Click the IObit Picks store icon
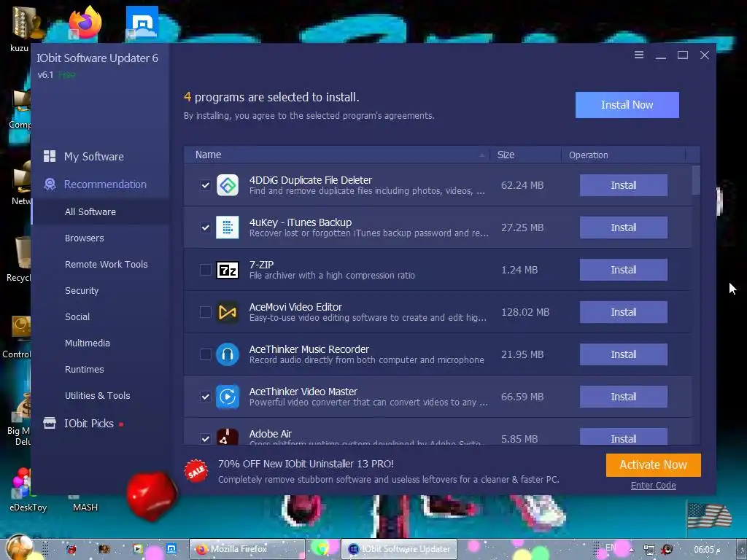The height and width of the screenshot is (560, 747). coord(50,423)
